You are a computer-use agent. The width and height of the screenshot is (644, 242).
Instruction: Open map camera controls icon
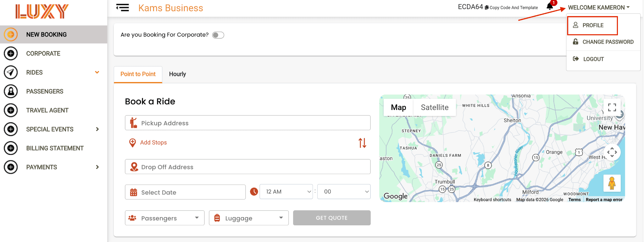pyautogui.click(x=612, y=152)
